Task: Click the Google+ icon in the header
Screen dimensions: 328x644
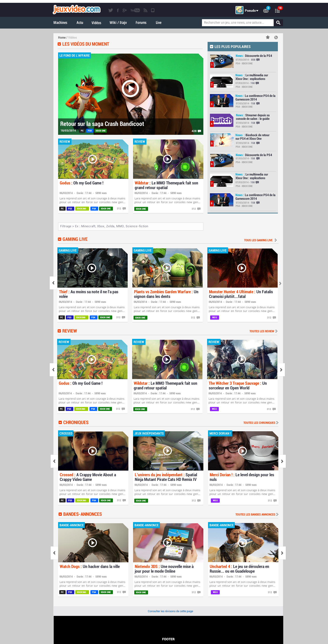Action: 124,10
